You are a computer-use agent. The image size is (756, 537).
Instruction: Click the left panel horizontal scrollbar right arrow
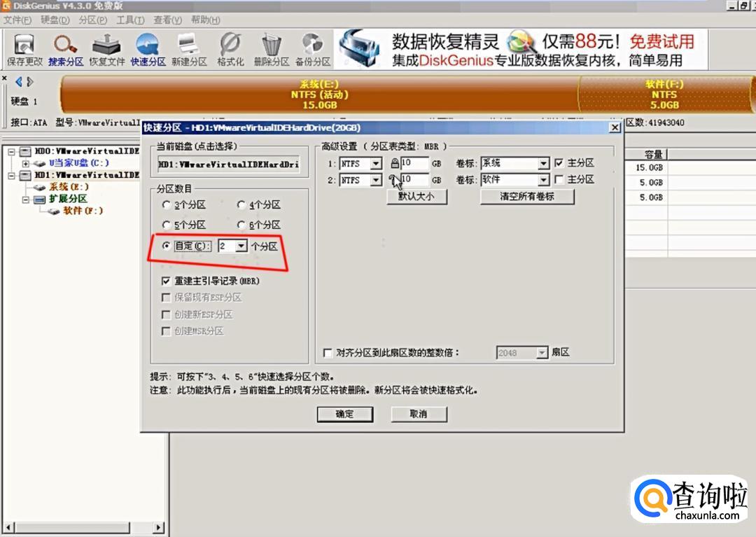tap(158, 527)
